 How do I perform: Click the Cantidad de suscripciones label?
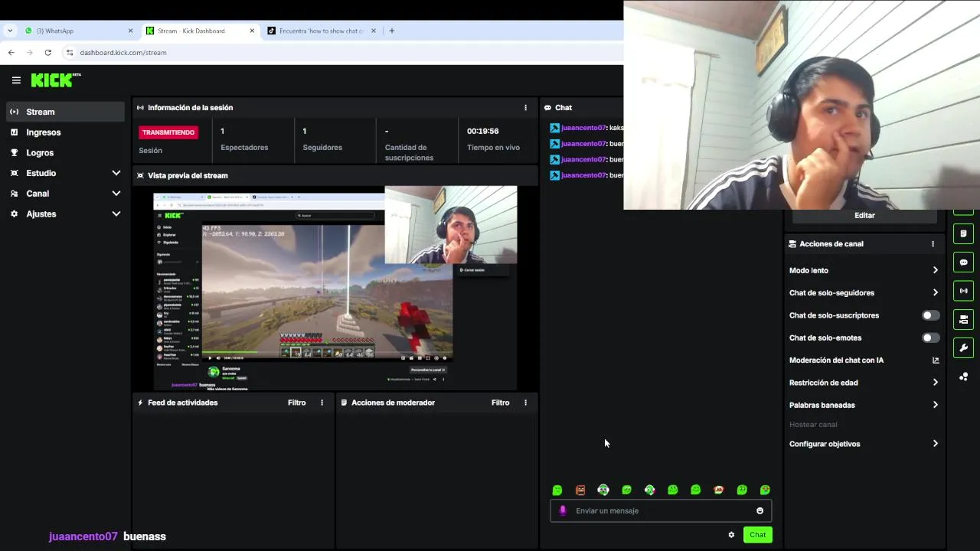[x=410, y=152]
